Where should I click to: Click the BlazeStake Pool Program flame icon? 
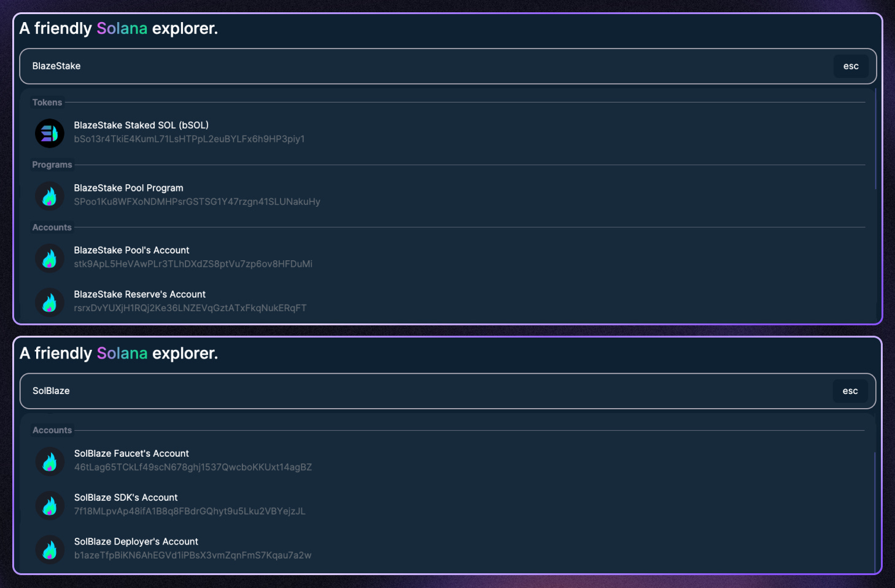pos(50,196)
